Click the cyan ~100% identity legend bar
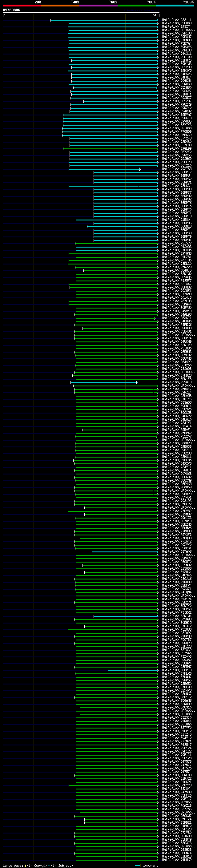Viewport: 197px width, 868px height. 175,6
